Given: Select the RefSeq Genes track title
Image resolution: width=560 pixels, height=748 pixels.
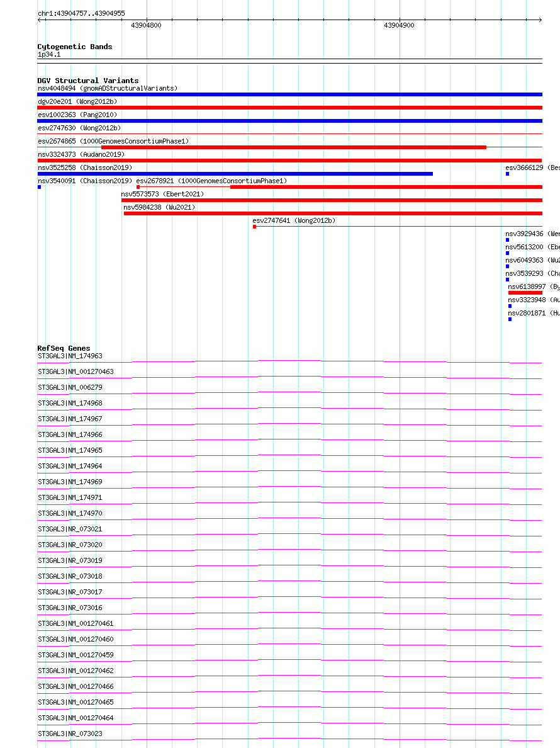Looking at the screenshot, I should 64,348.
